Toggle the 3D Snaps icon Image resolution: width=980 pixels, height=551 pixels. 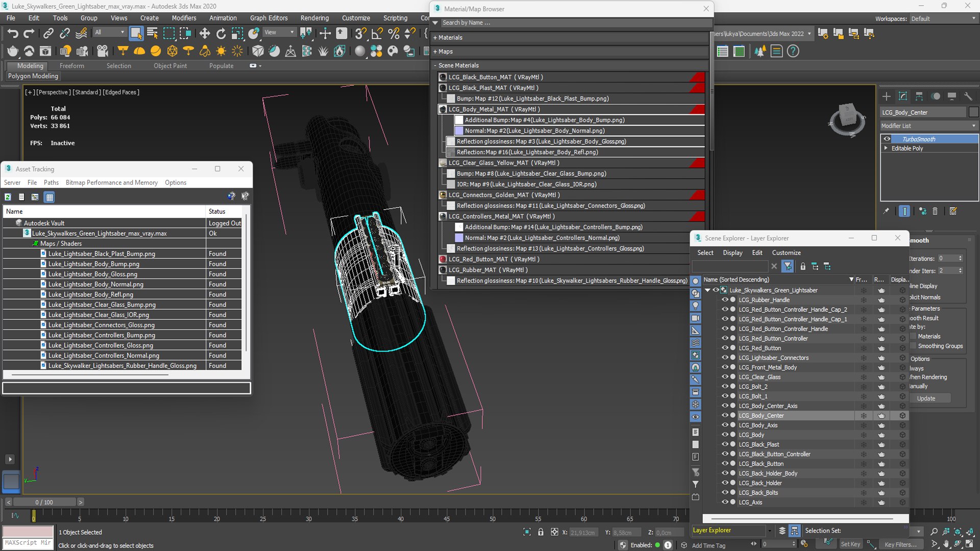pos(360,34)
